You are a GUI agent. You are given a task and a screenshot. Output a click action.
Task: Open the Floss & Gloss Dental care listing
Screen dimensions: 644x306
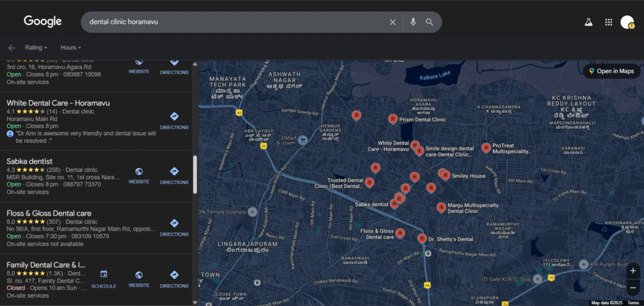click(x=49, y=213)
